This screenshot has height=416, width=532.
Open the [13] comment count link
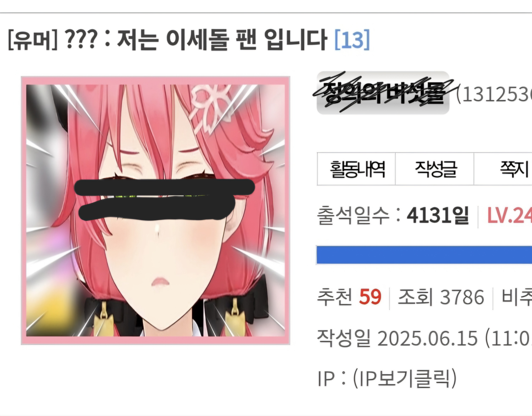pos(352,40)
